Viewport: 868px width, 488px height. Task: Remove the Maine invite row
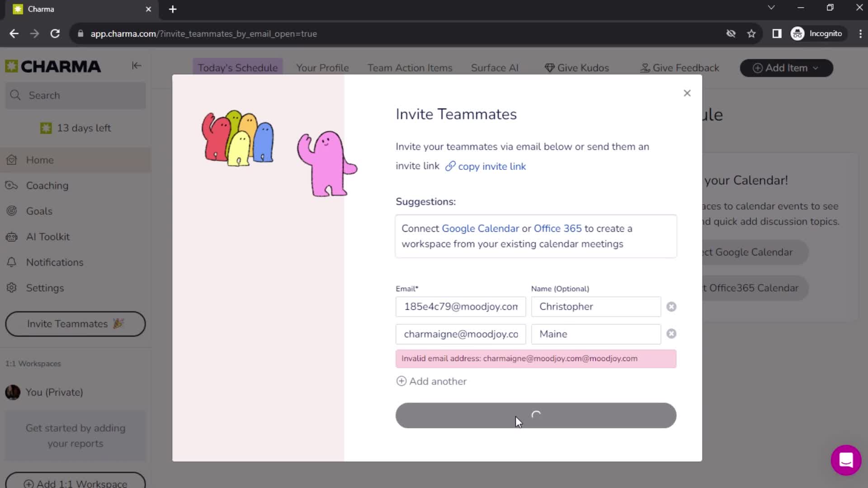(671, 334)
